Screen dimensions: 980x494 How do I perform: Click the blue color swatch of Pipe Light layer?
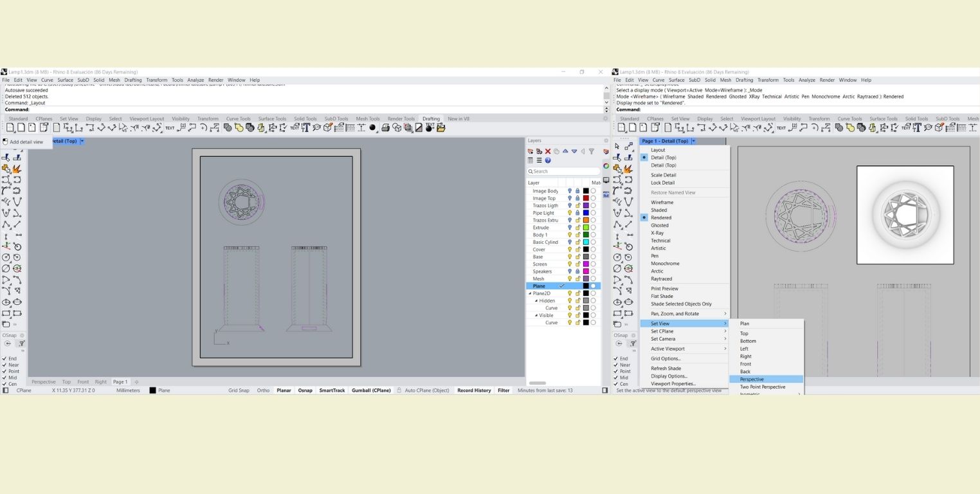click(586, 213)
